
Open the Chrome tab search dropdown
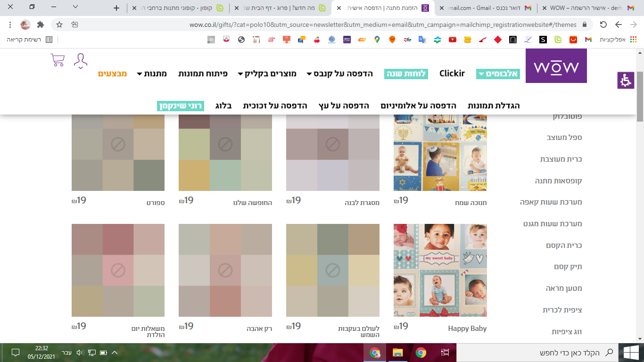tap(76, 7)
